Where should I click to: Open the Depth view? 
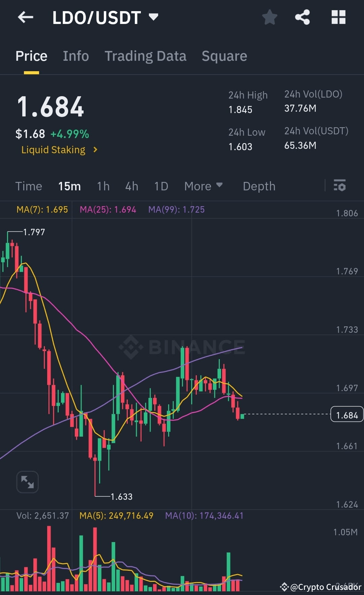[259, 186]
